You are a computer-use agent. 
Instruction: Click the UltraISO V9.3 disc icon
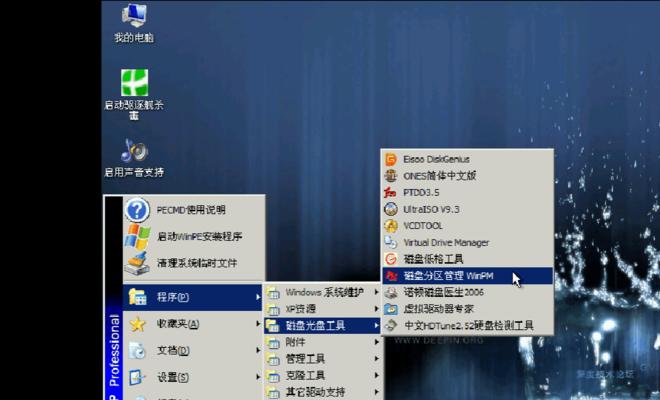pos(391,209)
